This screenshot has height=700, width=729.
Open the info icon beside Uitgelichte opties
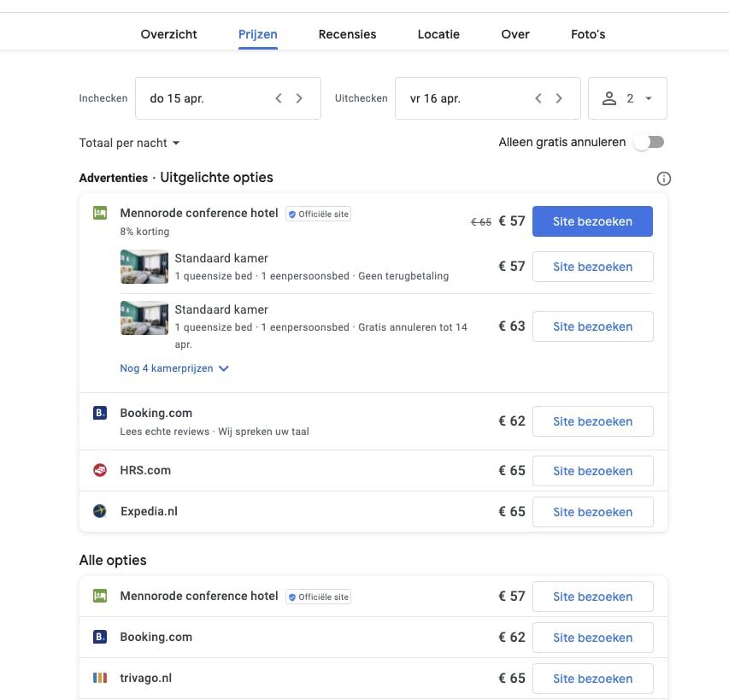(663, 179)
